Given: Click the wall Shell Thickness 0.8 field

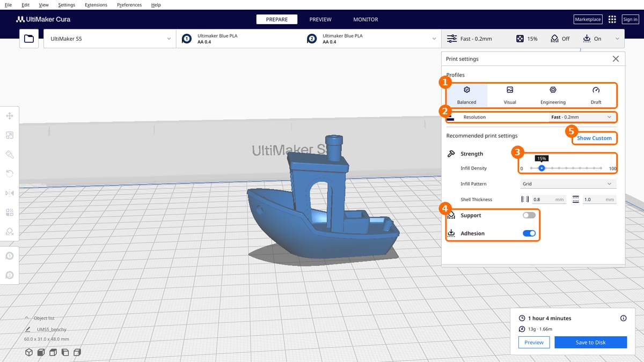Looking at the screenshot, I should (548, 200).
